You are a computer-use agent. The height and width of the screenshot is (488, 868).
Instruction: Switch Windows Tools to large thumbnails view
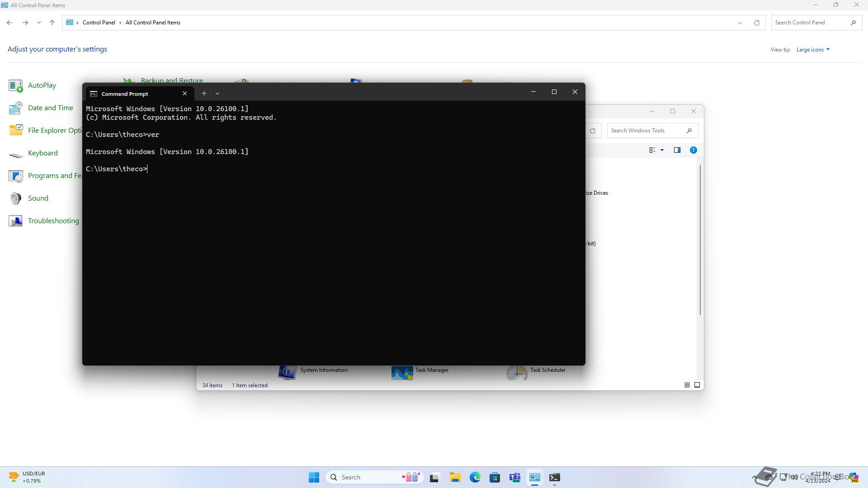click(697, 385)
